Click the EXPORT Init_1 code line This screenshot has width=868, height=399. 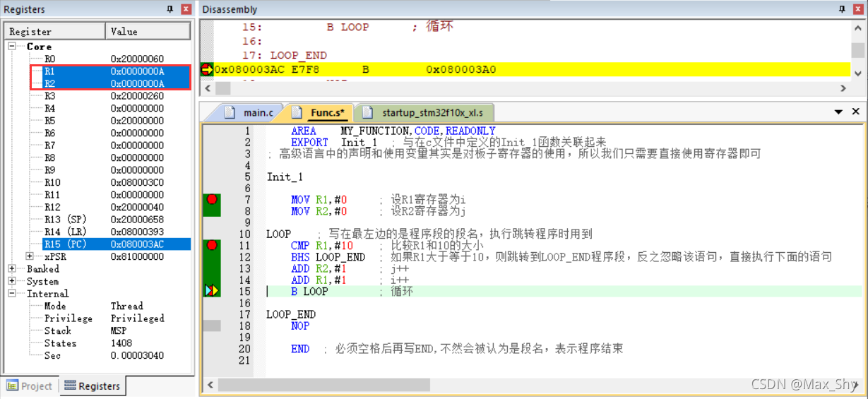[334, 143]
